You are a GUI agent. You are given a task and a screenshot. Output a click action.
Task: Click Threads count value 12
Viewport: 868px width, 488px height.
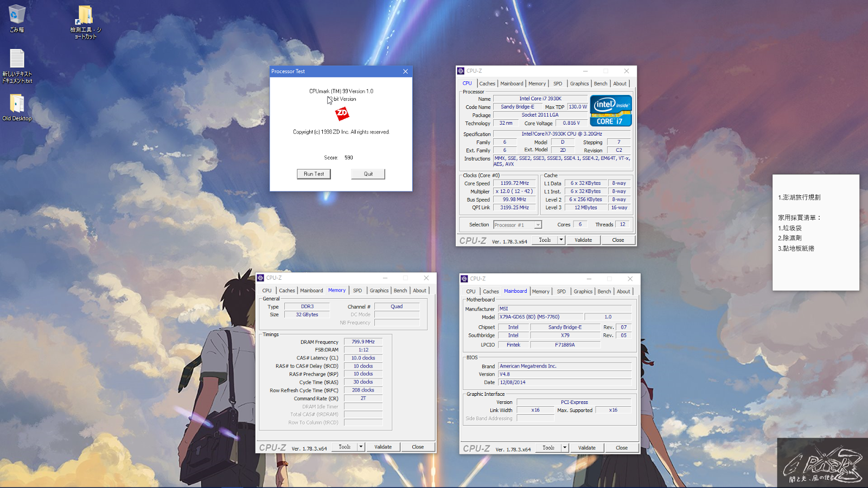(x=623, y=224)
